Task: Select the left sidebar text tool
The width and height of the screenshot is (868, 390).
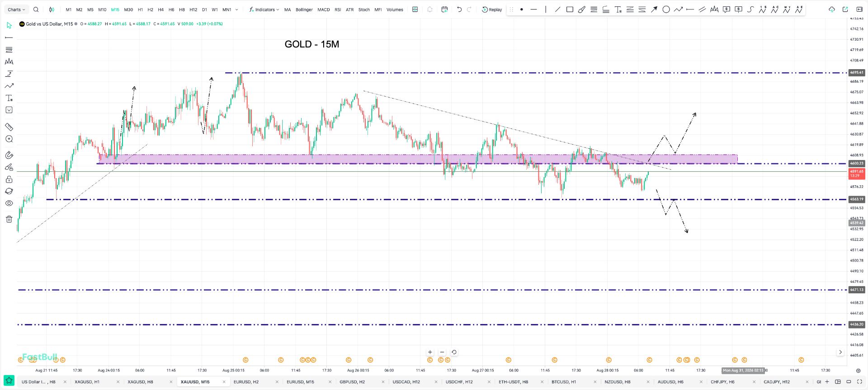Action: [x=9, y=98]
